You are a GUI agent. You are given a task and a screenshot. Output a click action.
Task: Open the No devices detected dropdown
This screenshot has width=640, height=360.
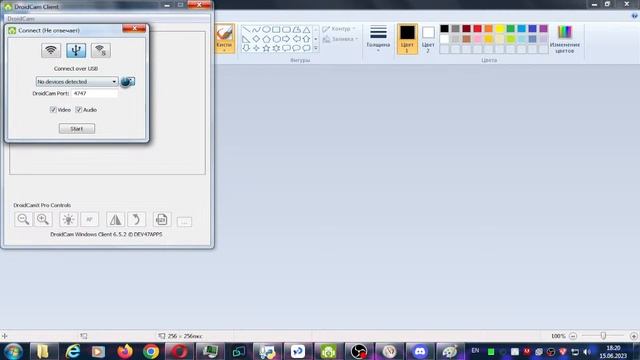point(77,82)
